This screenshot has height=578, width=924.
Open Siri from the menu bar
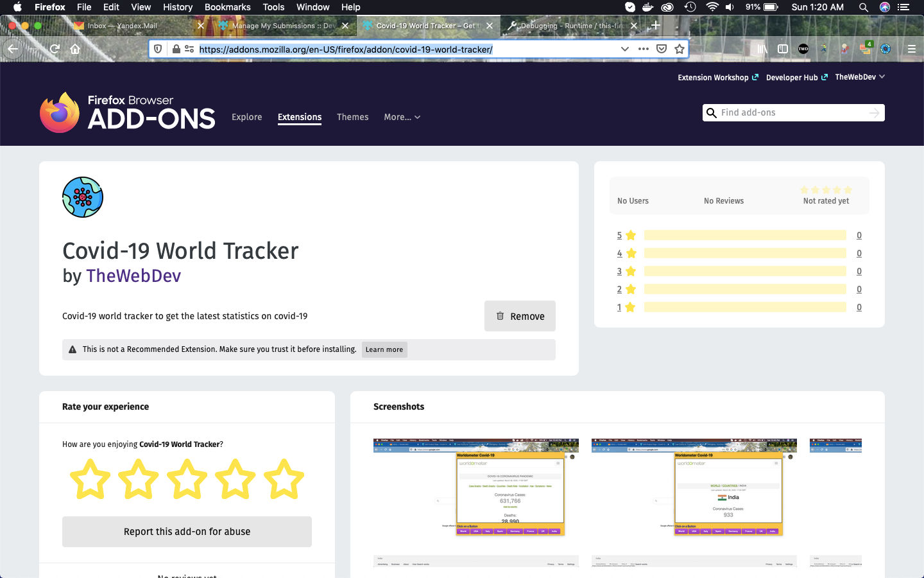[x=885, y=7]
